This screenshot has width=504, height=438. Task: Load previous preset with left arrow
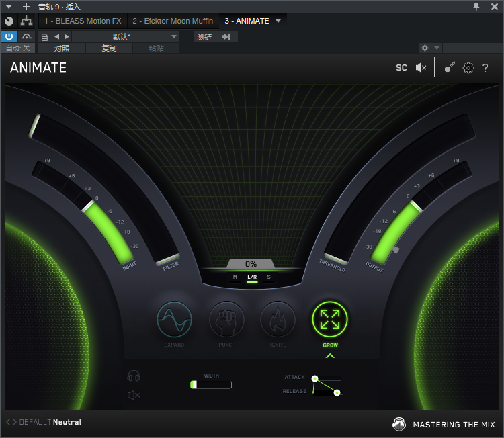(x=57, y=37)
